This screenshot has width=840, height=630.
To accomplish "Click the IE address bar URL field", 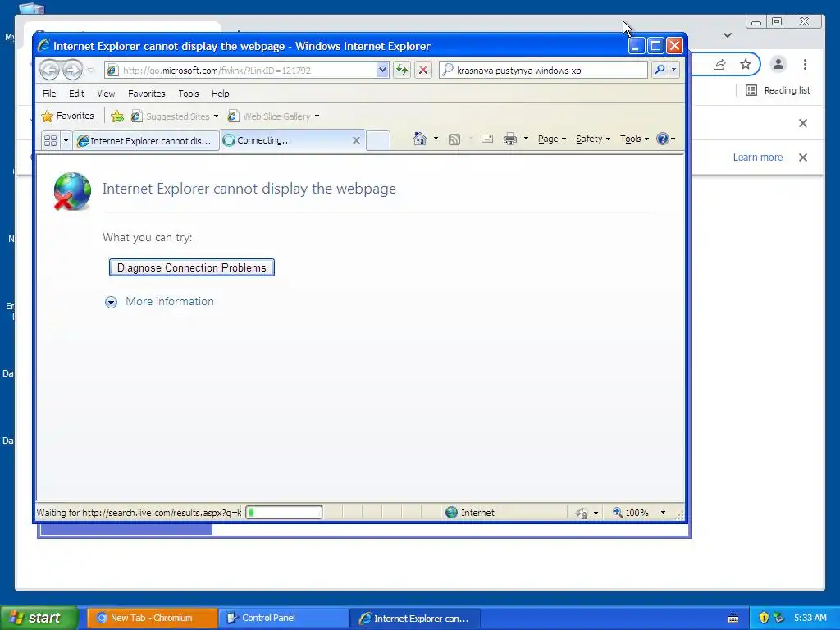I will (x=241, y=71).
